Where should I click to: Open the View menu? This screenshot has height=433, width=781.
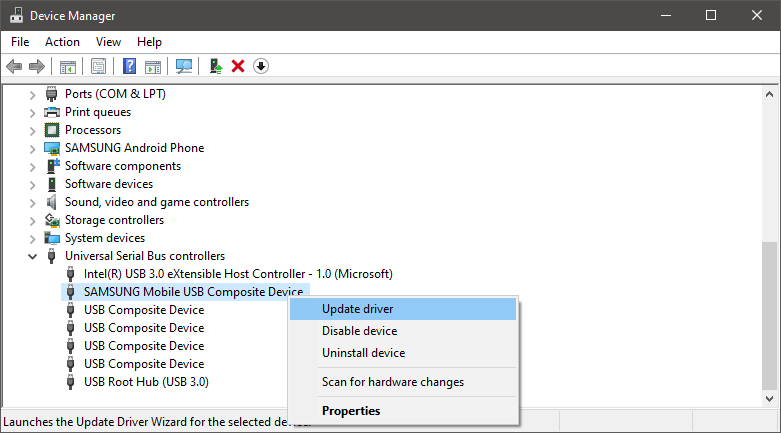point(108,42)
